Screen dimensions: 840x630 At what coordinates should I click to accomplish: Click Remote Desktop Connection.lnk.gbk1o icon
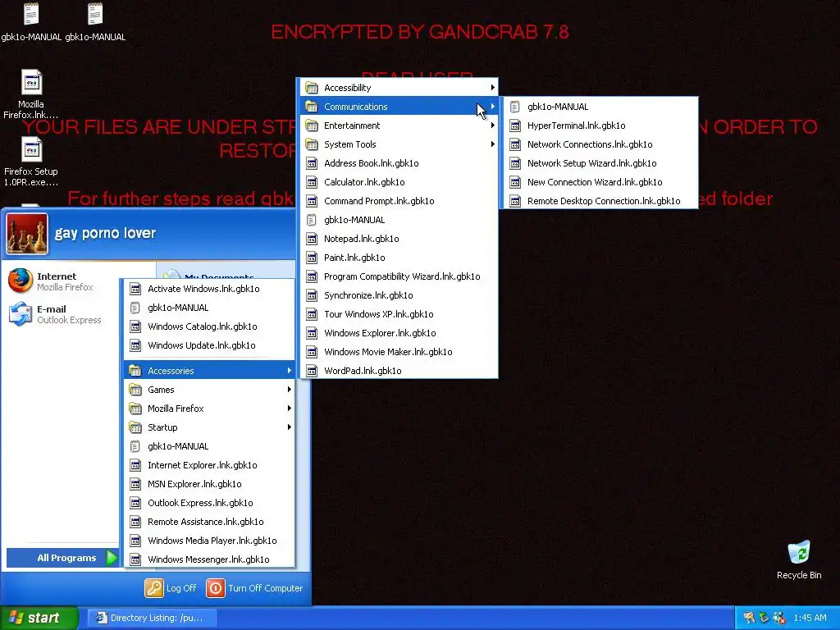coord(515,201)
